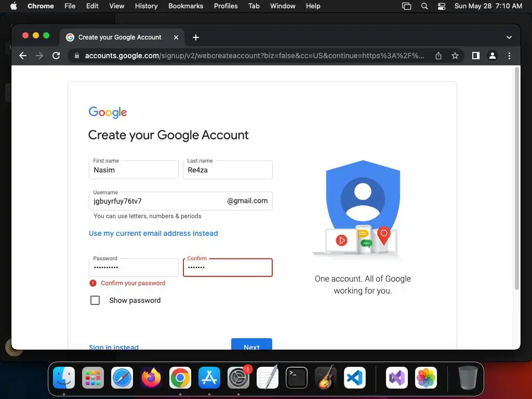Open the Edit menu
Image resolution: width=532 pixels, height=399 pixels.
pyautogui.click(x=92, y=6)
